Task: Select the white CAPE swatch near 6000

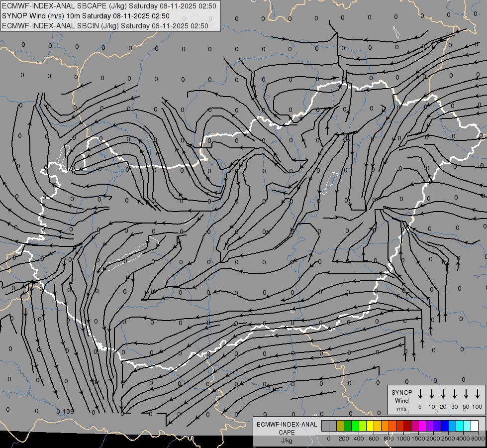Action: click(x=474, y=426)
